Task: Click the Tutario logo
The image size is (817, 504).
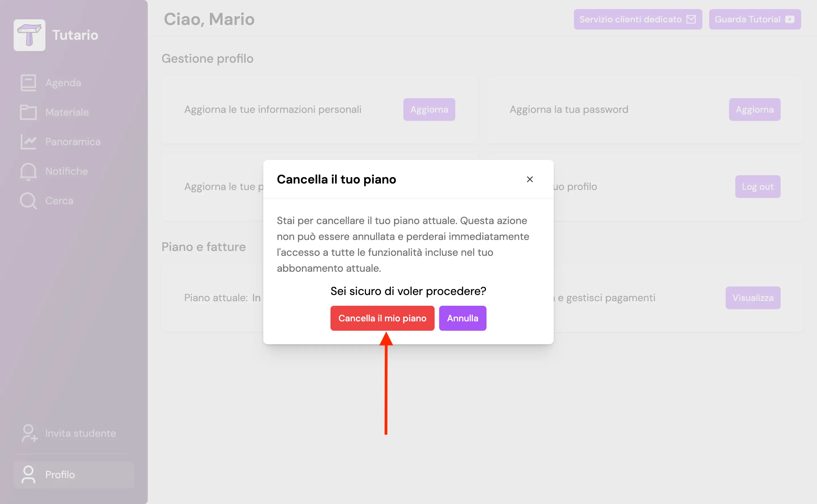Action: click(x=29, y=35)
